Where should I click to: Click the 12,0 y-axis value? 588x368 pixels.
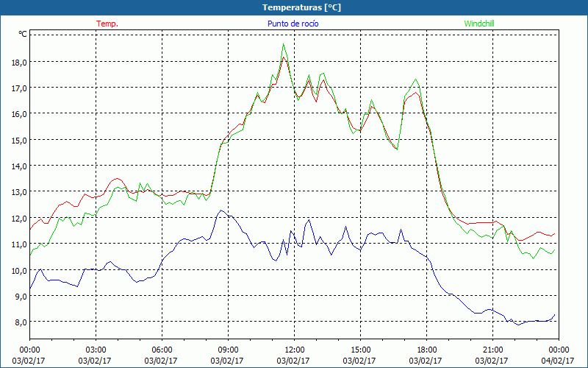pos(19,219)
